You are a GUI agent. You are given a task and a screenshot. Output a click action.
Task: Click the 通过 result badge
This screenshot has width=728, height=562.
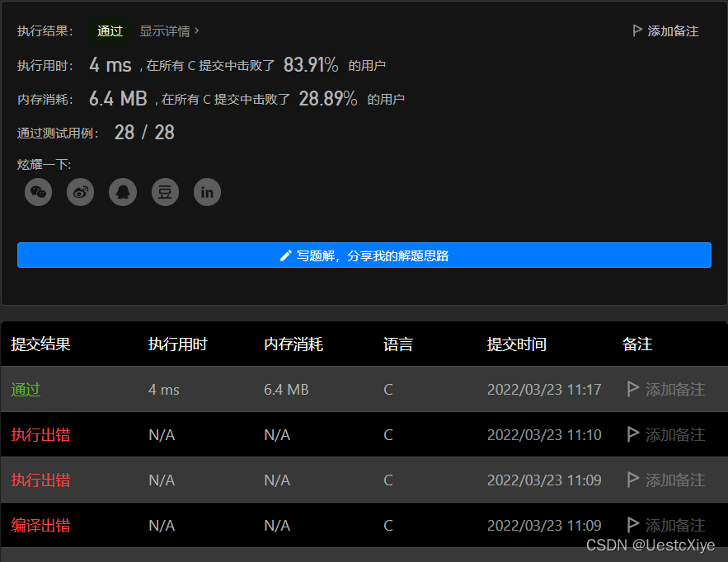pyautogui.click(x=110, y=31)
